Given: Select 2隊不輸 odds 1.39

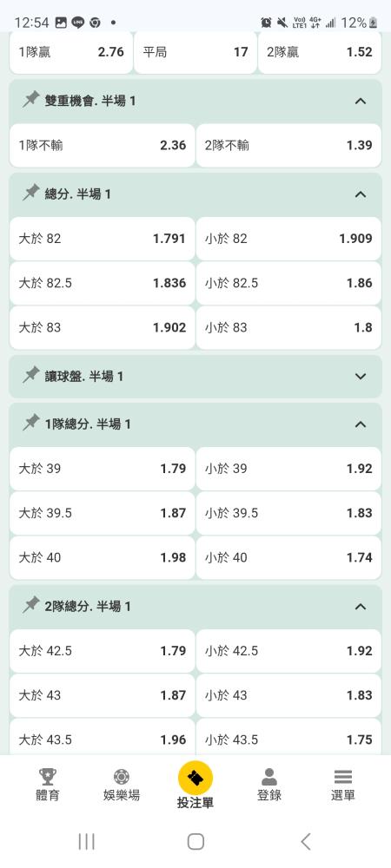Looking at the screenshot, I should (288, 145).
